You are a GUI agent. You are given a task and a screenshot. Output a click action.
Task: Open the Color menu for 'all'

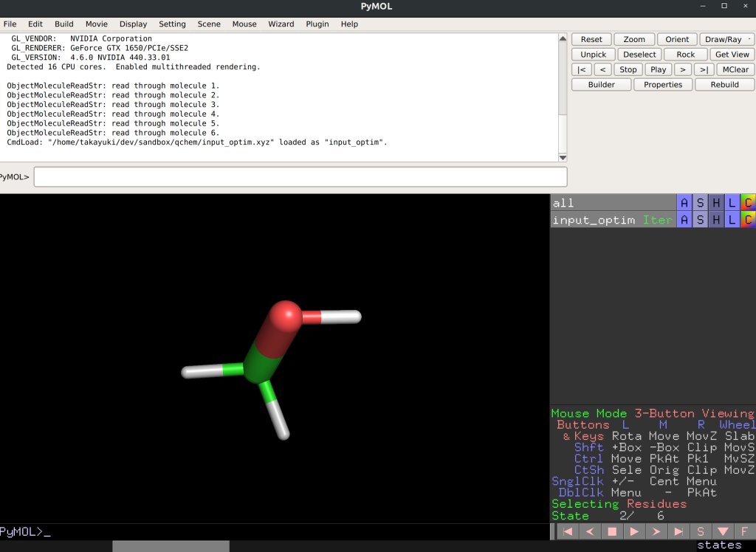pos(748,203)
